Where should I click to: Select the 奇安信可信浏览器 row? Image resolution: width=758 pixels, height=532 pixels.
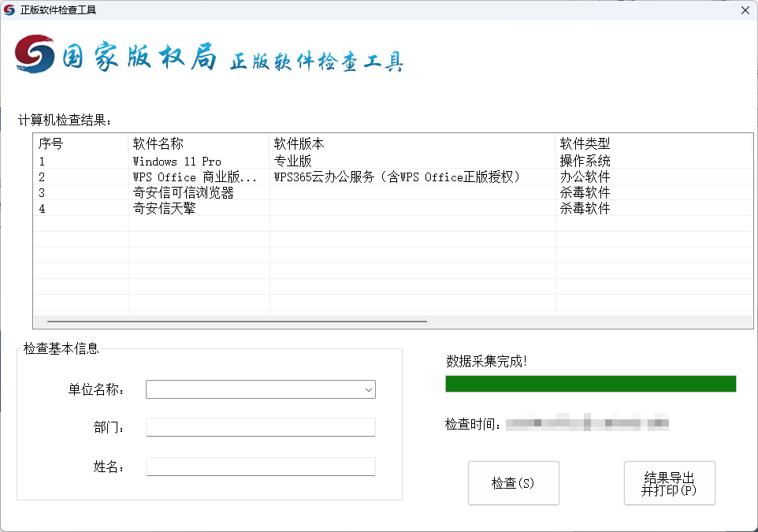tap(392, 193)
